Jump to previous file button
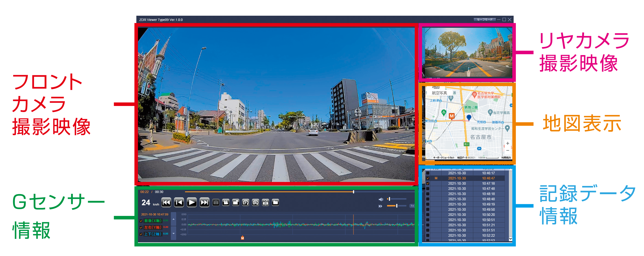 coord(166,203)
